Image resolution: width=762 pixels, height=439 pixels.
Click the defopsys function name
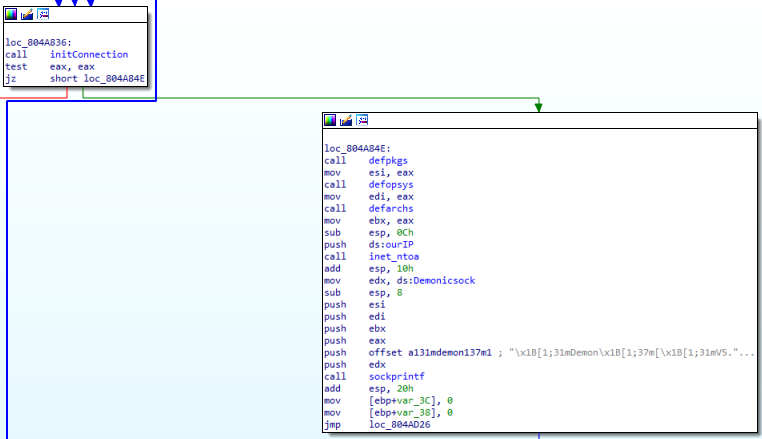[x=391, y=184]
